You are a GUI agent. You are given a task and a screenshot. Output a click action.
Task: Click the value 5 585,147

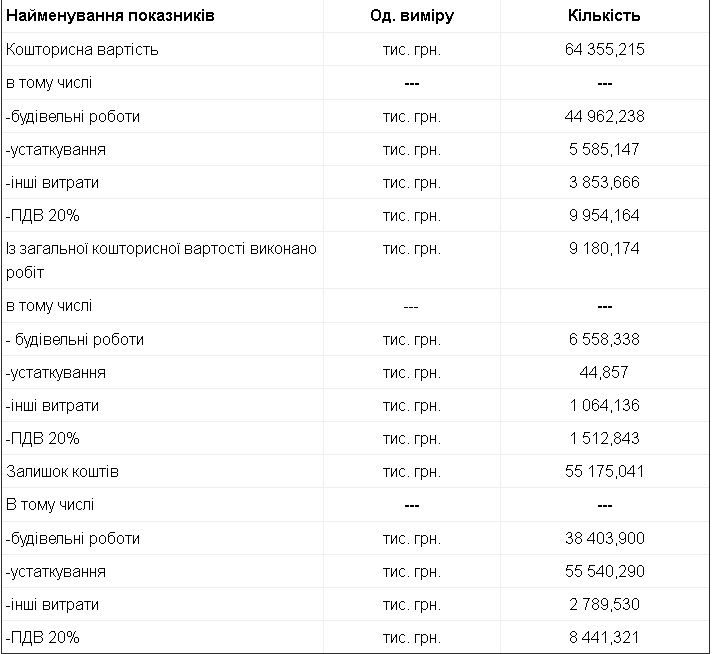604,149
